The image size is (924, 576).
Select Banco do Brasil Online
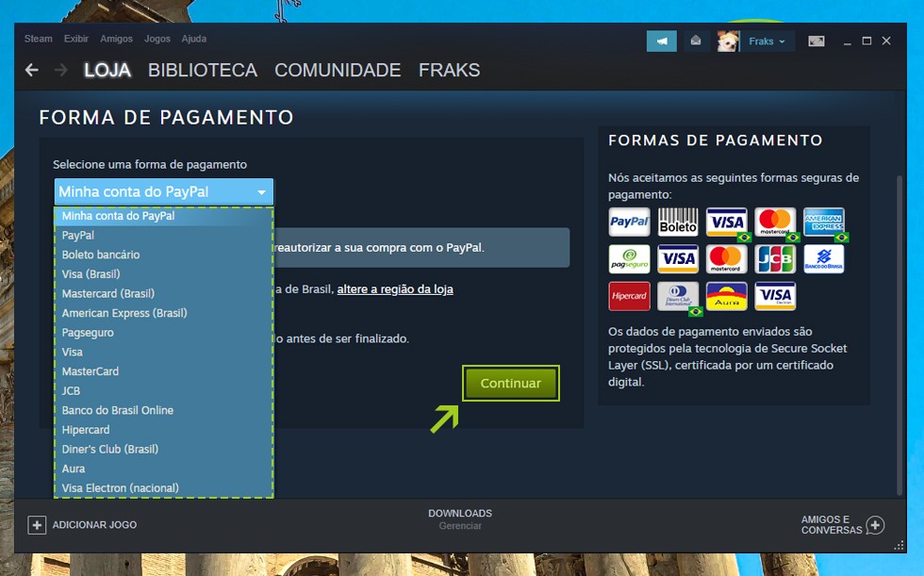pos(163,410)
